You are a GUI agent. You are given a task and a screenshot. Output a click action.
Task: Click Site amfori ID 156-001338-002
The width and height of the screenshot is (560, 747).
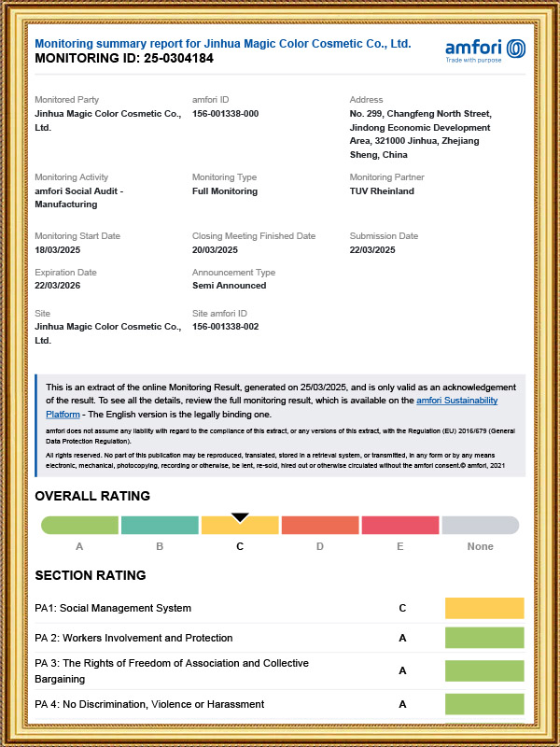(x=225, y=327)
